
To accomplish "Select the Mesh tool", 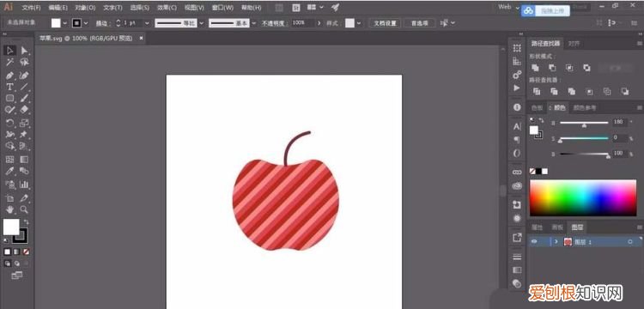I will coord(9,159).
